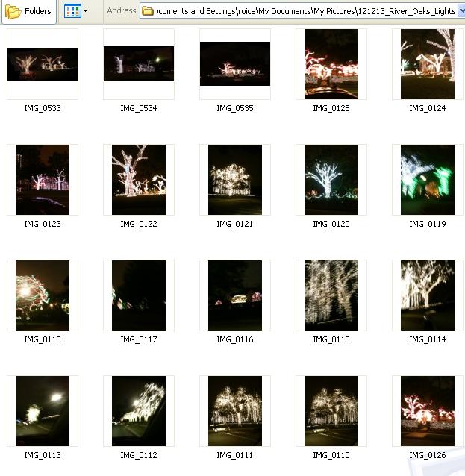This screenshot has height=476, width=465.
Task: Select the IMG_0113 thumbnail
Action: click(x=43, y=411)
